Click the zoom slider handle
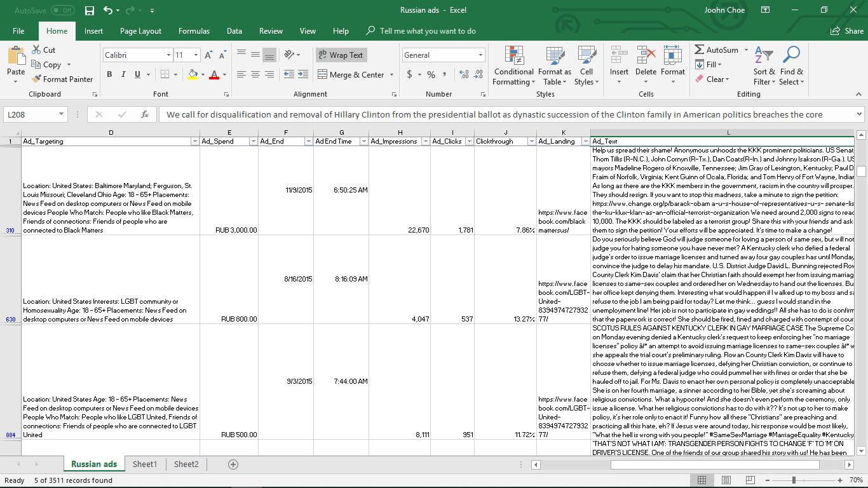The height and width of the screenshot is (488, 868). pos(793,480)
